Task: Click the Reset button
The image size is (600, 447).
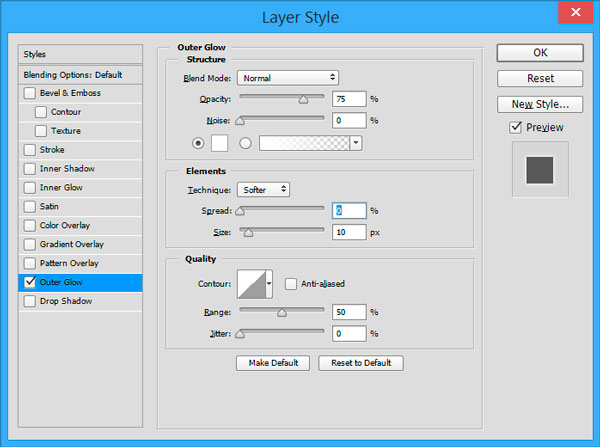Action: pyautogui.click(x=540, y=78)
